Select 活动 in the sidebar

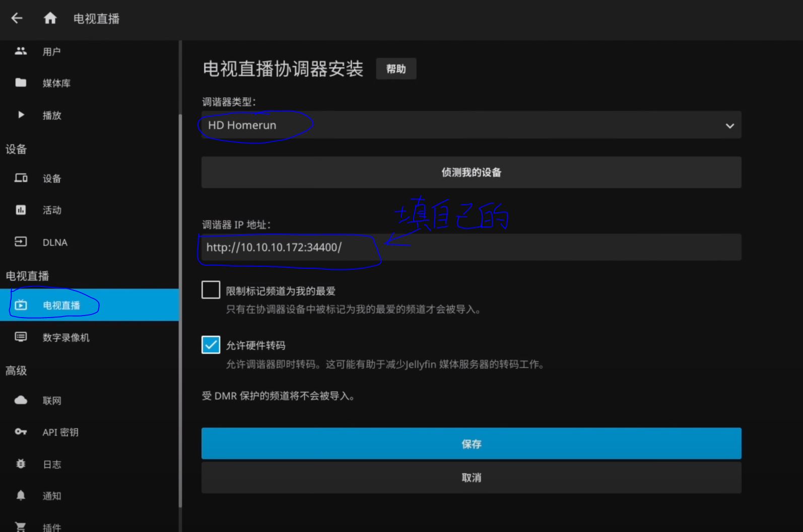pos(52,210)
